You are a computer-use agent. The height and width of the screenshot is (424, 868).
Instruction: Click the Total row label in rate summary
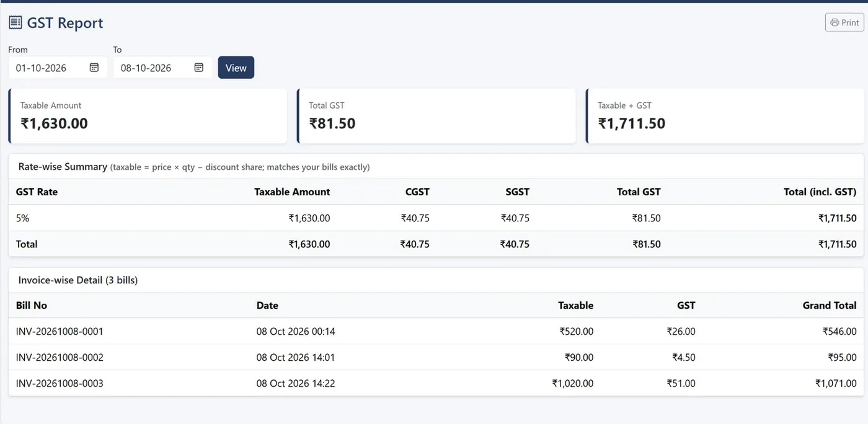coord(27,244)
